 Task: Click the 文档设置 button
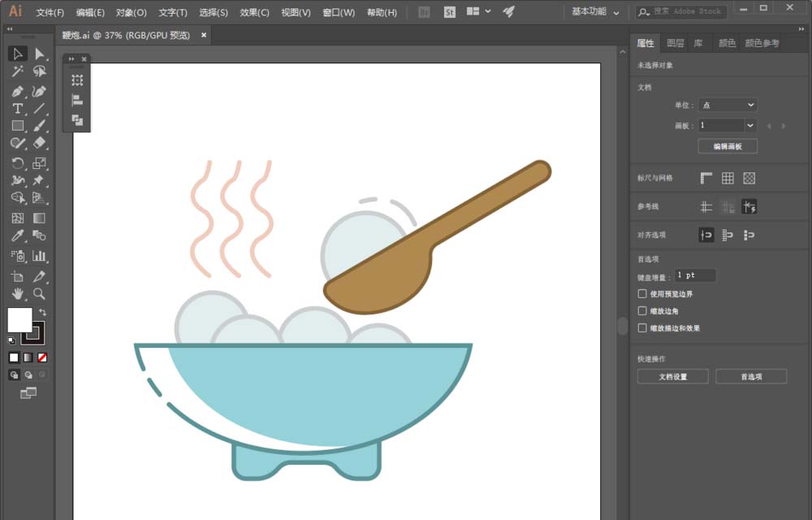click(x=672, y=376)
